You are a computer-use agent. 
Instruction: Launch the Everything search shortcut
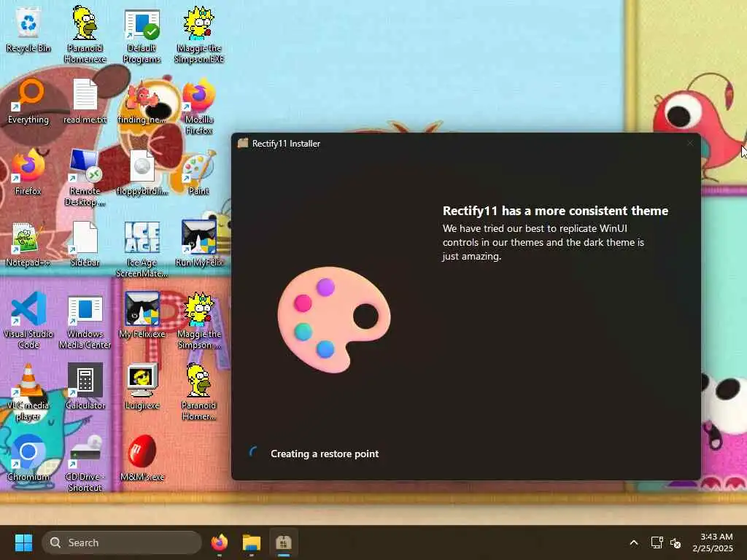(x=28, y=101)
